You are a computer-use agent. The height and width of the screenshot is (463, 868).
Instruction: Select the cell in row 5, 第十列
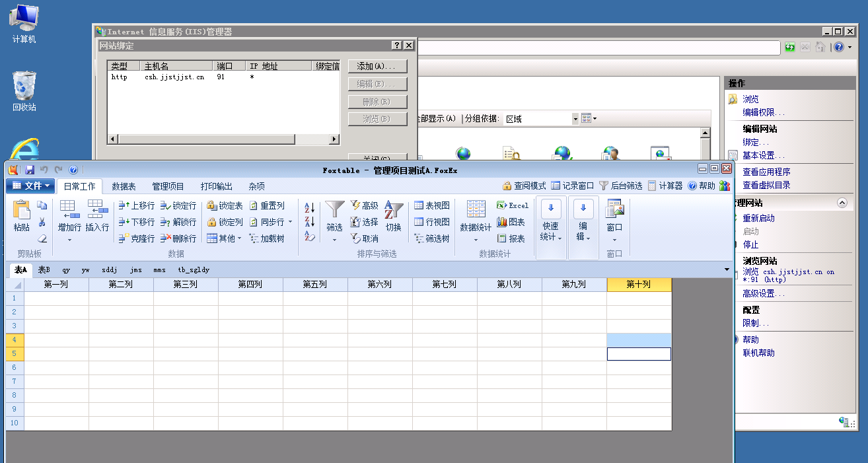(x=638, y=353)
